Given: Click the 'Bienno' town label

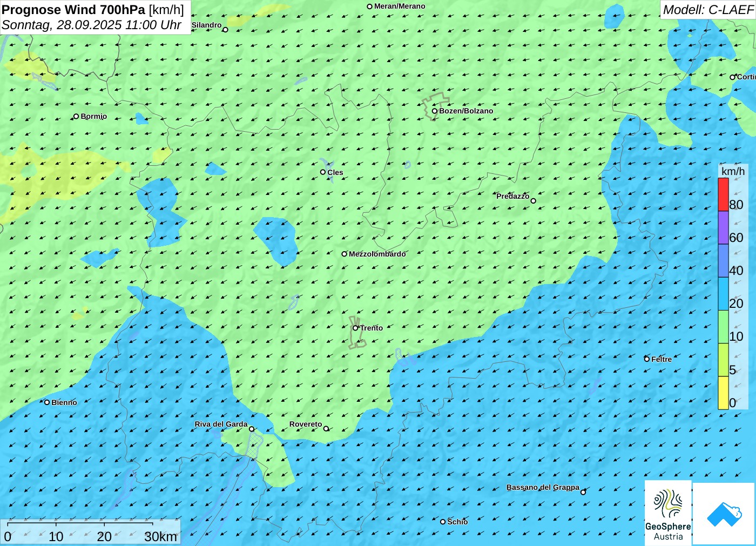Looking at the screenshot, I should (x=64, y=402).
